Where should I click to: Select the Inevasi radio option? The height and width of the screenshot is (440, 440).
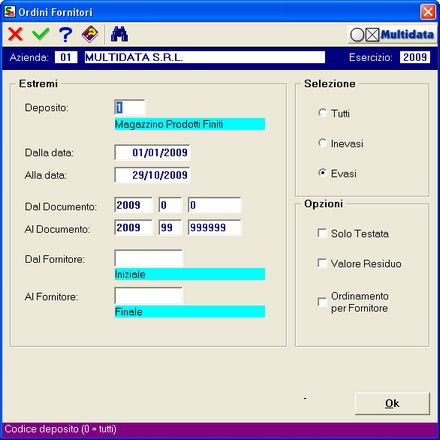[322, 143]
